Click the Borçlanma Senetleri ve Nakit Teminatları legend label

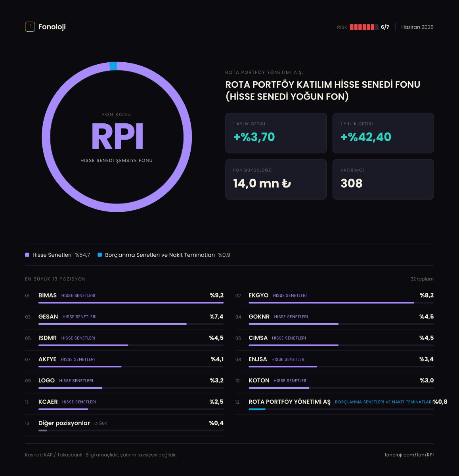tap(160, 255)
